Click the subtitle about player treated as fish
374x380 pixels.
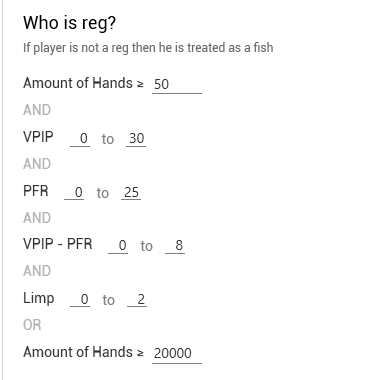[148, 48]
